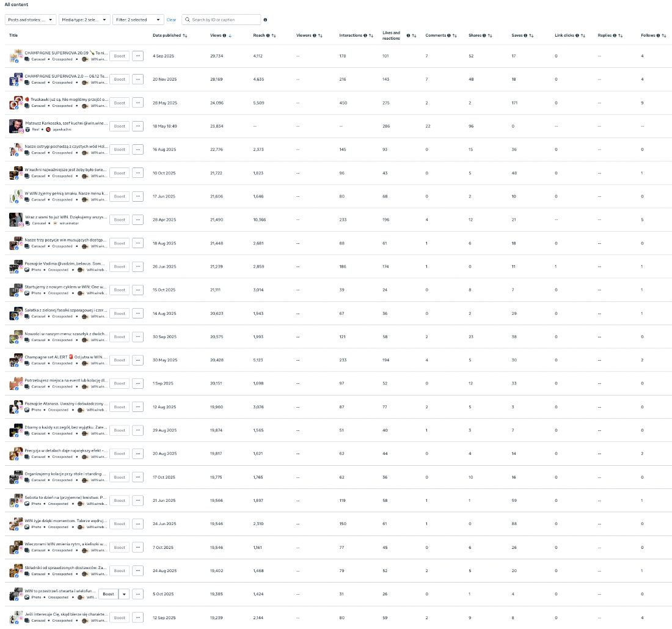
Task: Boost the Poznajcie Vadima post
Action: (120, 267)
